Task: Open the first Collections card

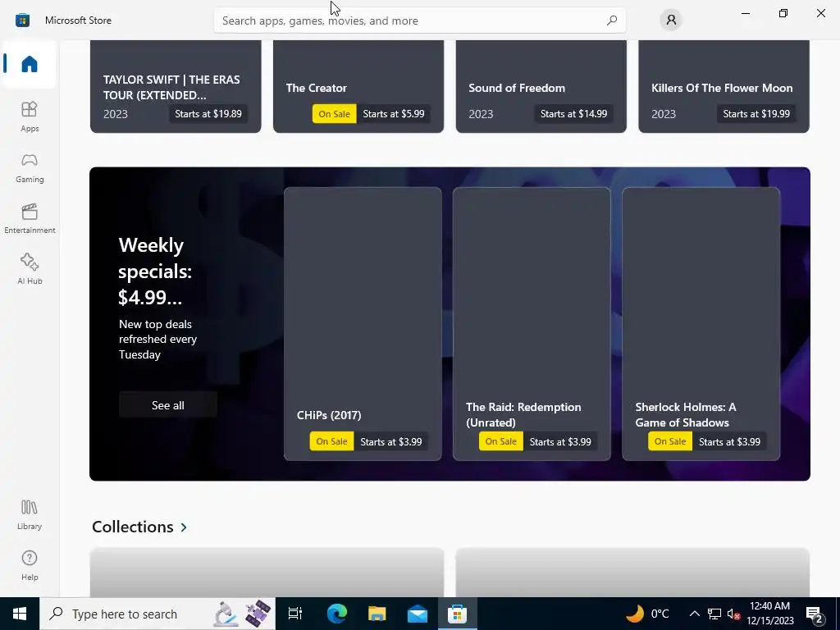Action: point(267,572)
